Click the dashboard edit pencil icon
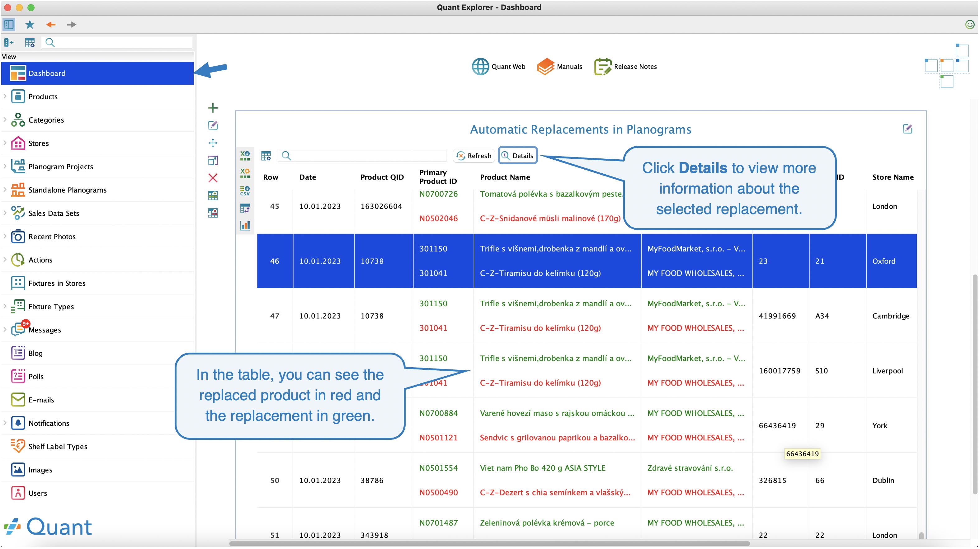980x549 pixels. click(x=213, y=125)
